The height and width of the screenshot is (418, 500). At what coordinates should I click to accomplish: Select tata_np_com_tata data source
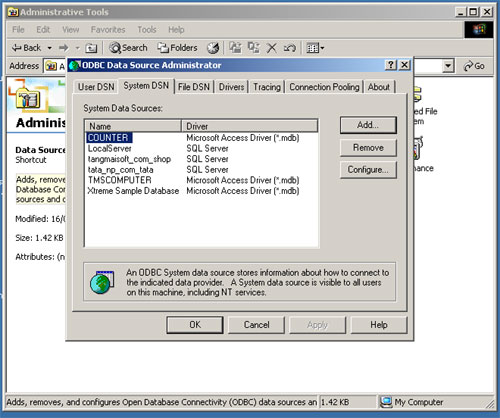121,170
